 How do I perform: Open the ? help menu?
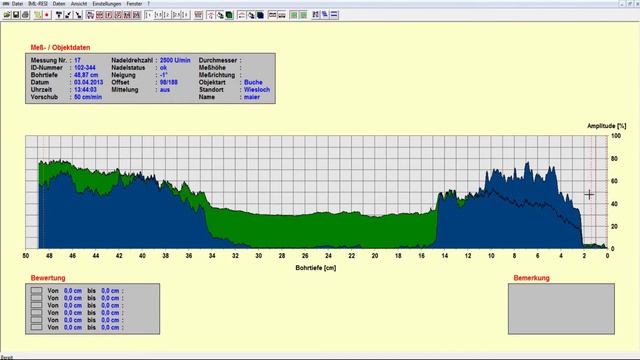coord(149,4)
